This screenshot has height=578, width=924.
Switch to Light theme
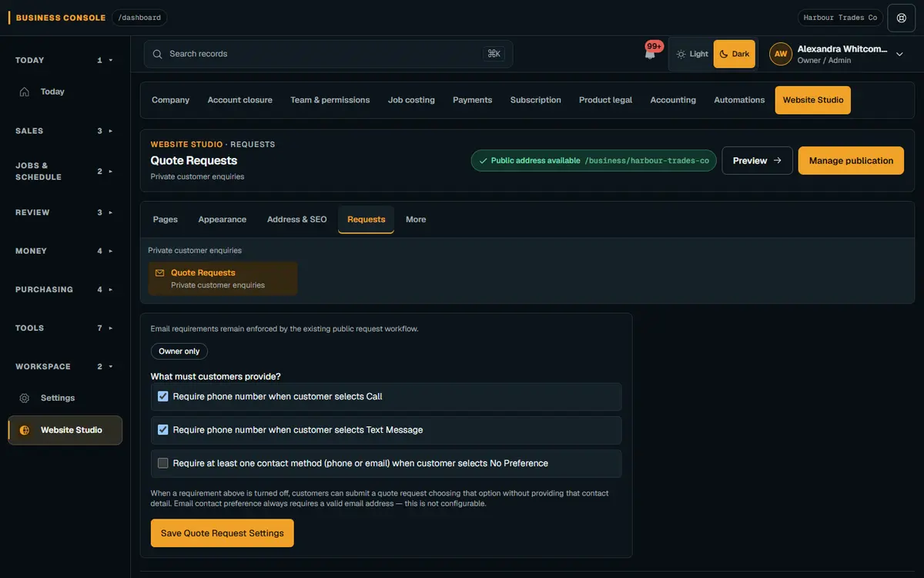pyautogui.click(x=692, y=54)
